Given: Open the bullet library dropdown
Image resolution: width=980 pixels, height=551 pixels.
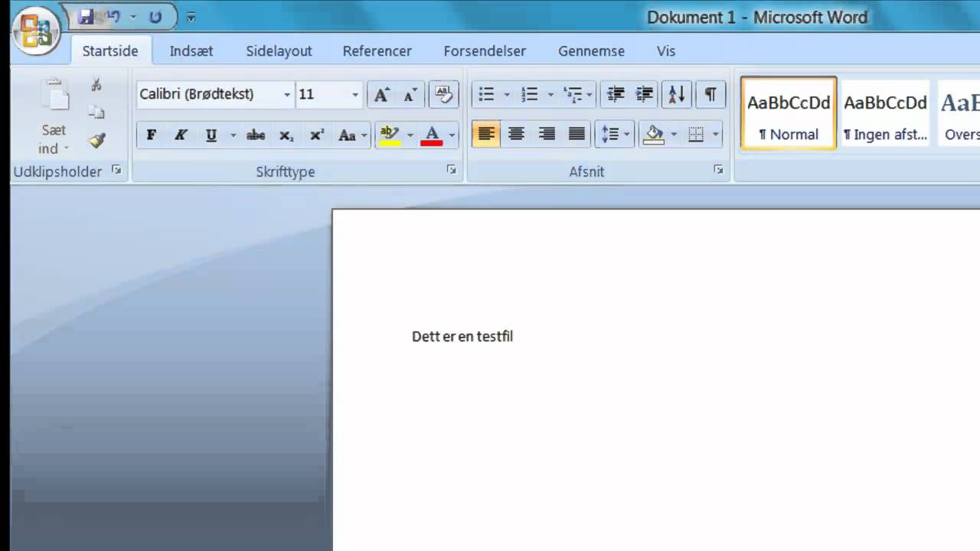Looking at the screenshot, I should pos(507,94).
